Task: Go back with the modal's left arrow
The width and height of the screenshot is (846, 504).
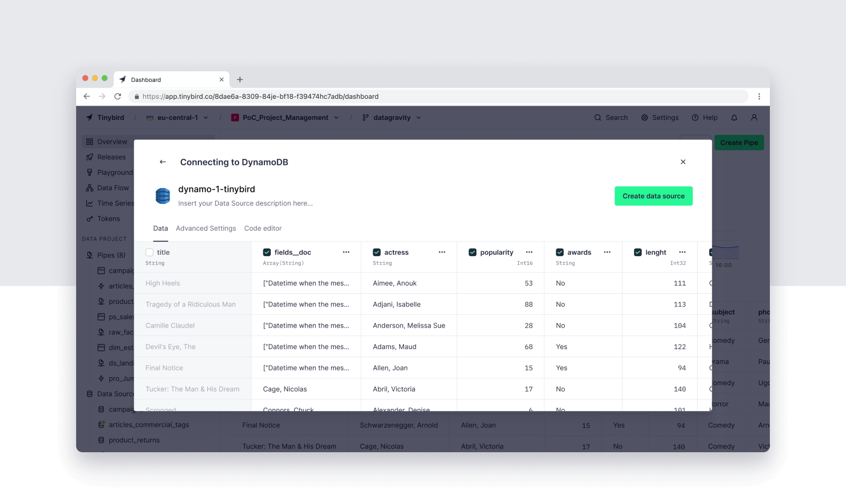Action: coord(163,162)
